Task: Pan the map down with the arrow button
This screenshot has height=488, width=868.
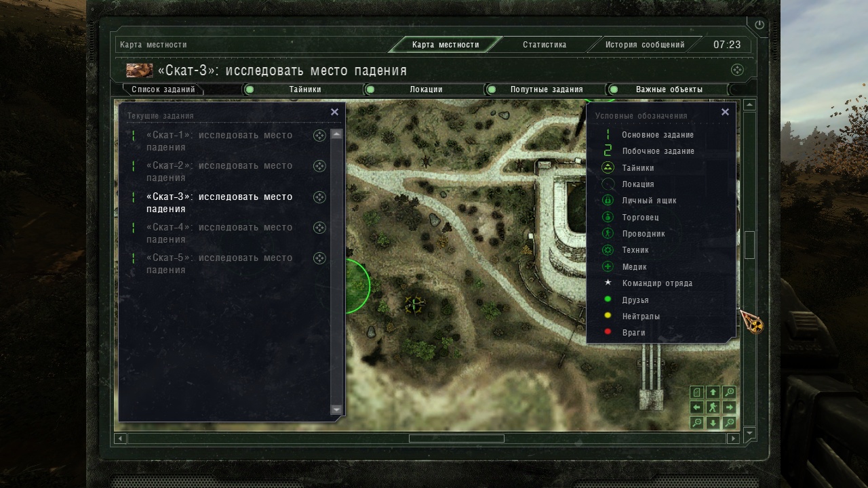Action: pyautogui.click(x=713, y=423)
